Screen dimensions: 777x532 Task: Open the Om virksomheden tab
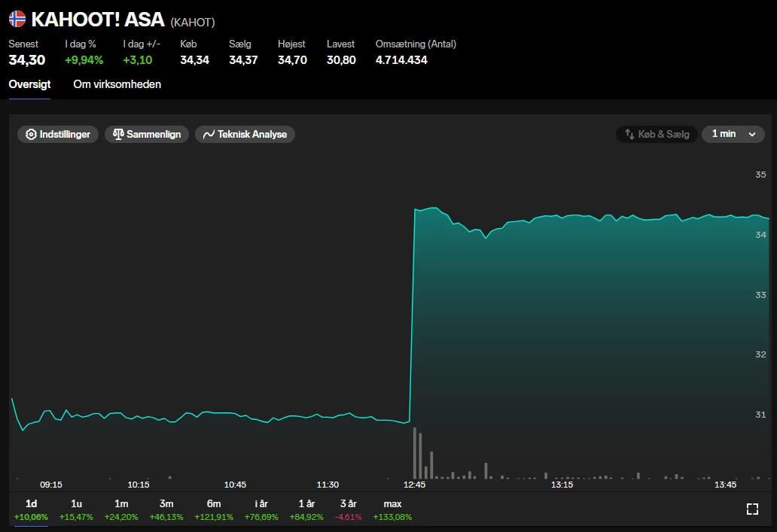coord(117,84)
